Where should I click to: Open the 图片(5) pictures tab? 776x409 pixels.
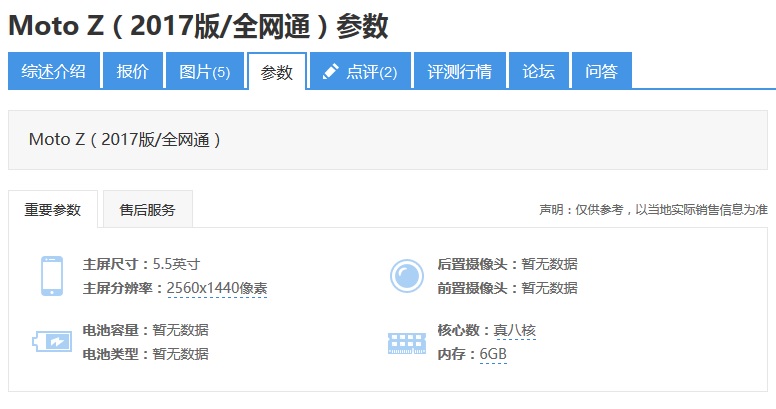pos(204,72)
